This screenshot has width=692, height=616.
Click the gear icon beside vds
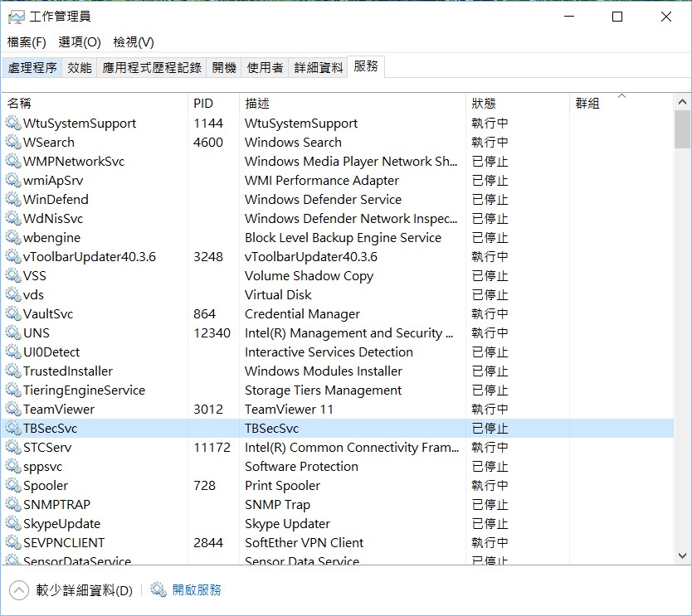coord(13,294)
